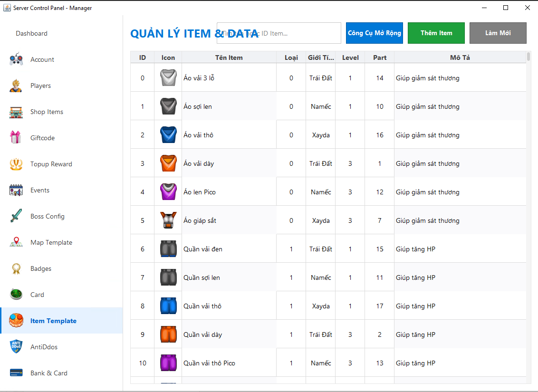The height and width of the screenshot is (392, 538).
Task: Click the purple Áo len Pico icon
Action: (x=168, y=191)
